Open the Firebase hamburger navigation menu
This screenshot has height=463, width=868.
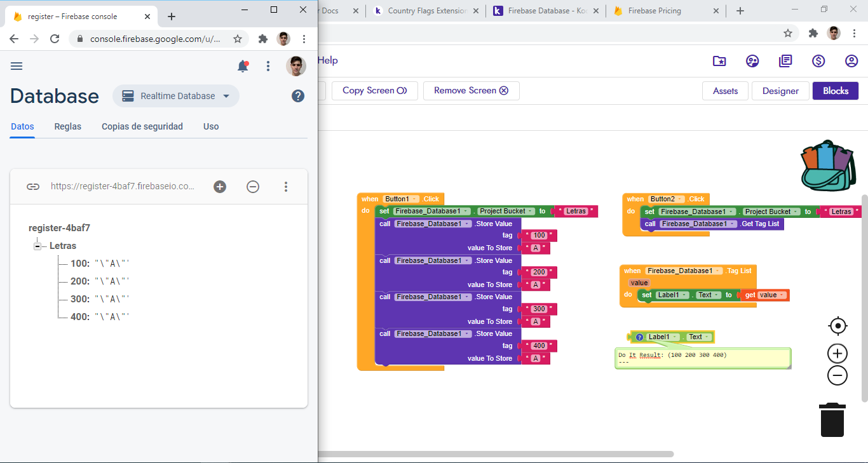(17, 66)
